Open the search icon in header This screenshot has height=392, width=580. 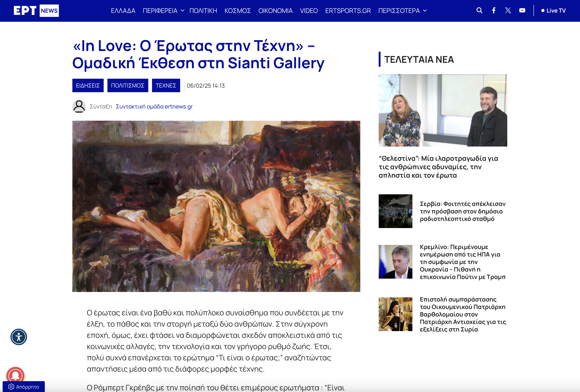click(479, 10)
